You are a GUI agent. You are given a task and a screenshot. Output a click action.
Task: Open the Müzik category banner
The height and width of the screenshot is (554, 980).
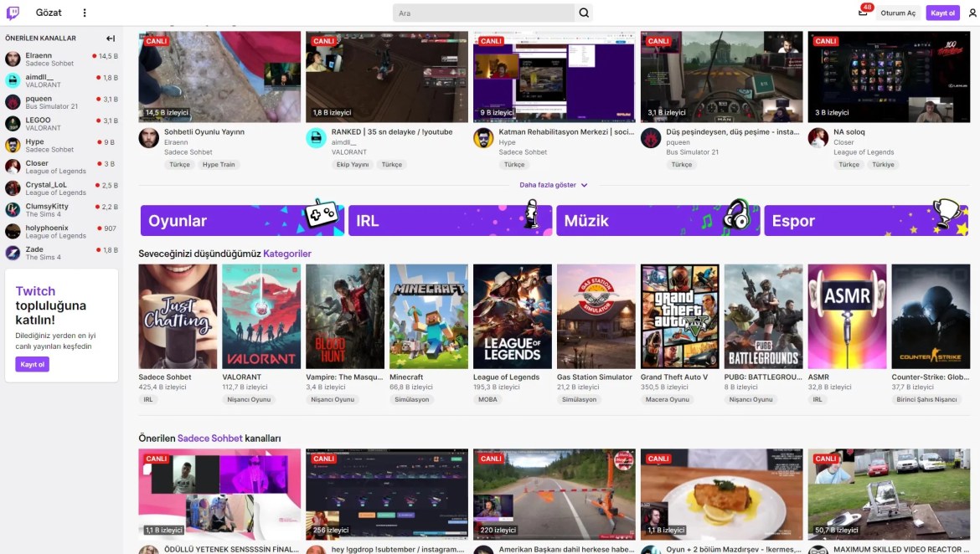point(658,220)
